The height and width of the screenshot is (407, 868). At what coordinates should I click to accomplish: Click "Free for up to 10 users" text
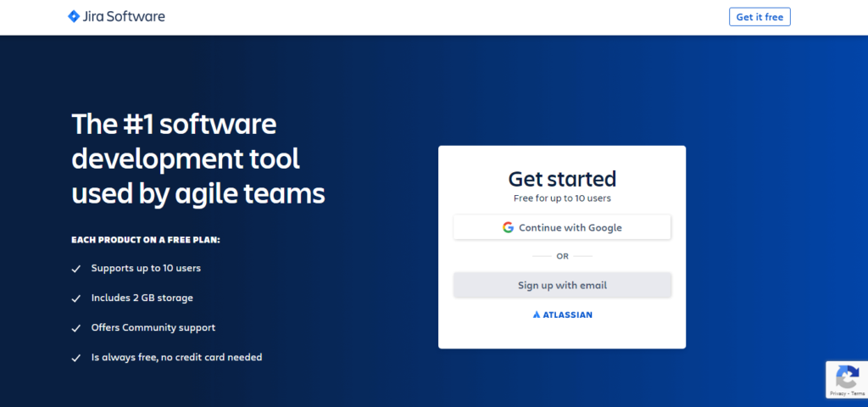point(562,198)
